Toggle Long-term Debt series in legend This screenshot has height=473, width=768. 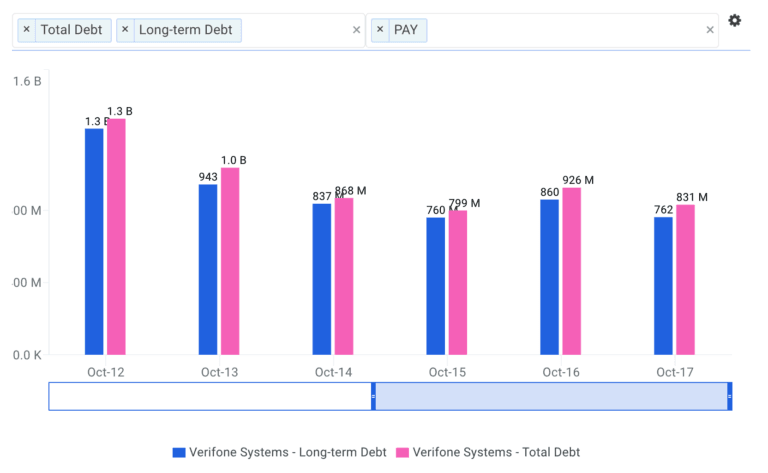pyautogui.click(x=288, y=452)
